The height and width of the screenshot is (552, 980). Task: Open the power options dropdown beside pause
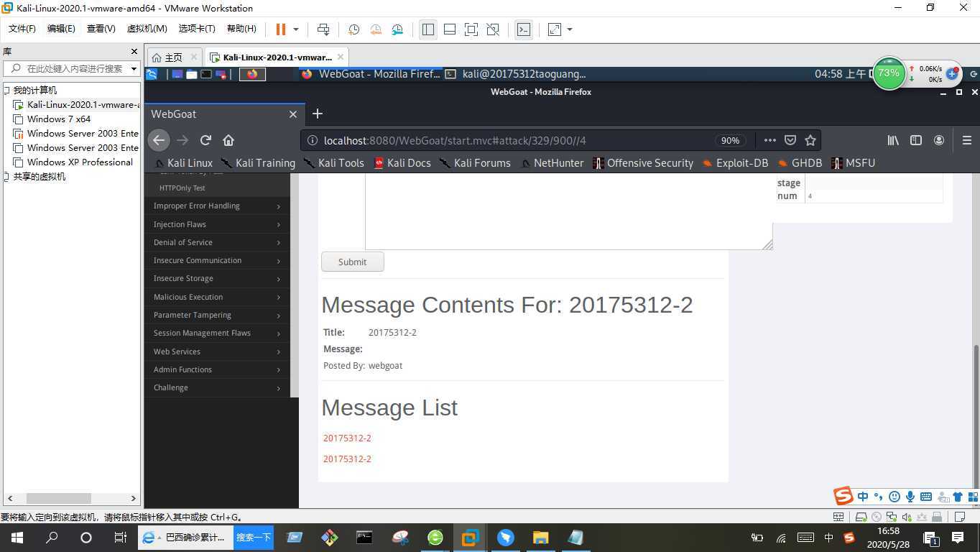pyautogui.click(x=295, y=29)
